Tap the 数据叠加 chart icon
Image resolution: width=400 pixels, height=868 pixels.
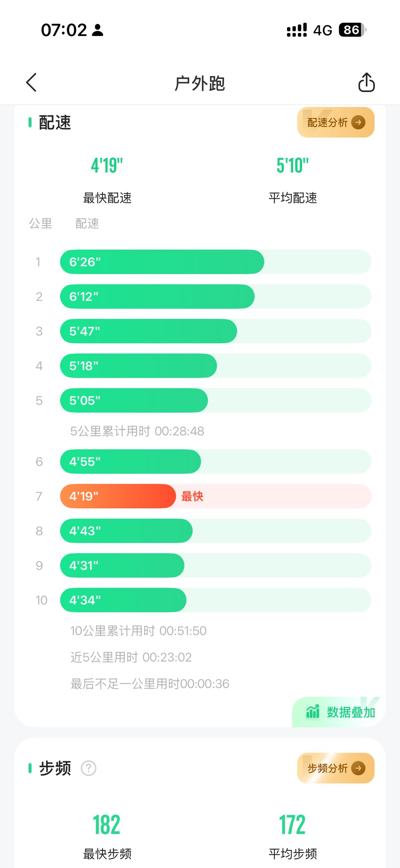tap(313, 712)
